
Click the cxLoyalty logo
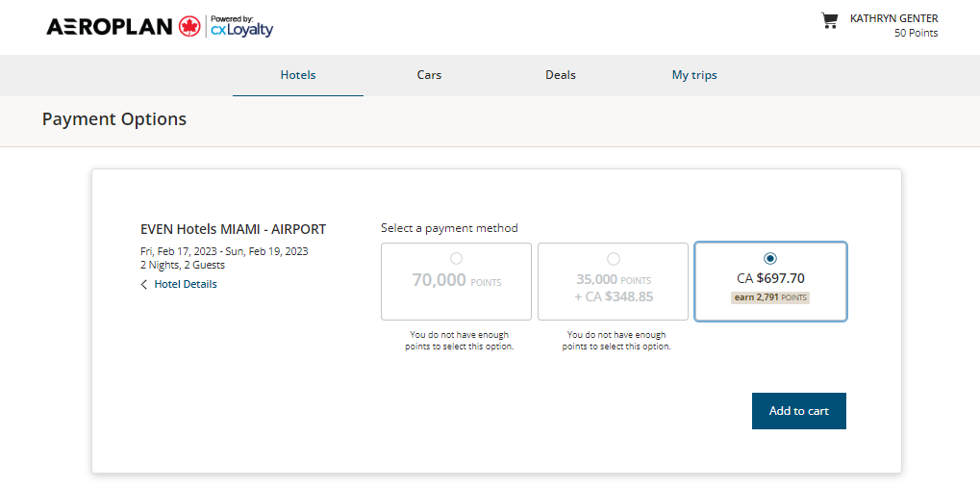[242, 26]
